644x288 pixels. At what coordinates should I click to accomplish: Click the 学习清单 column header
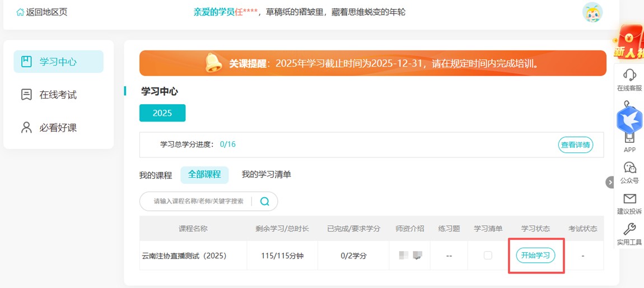[488, 229]
